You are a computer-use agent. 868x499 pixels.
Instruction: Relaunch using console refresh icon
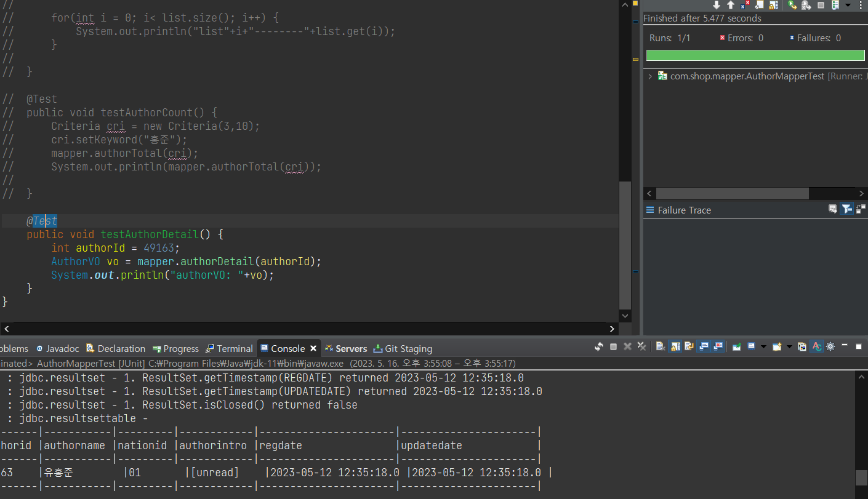599,346
